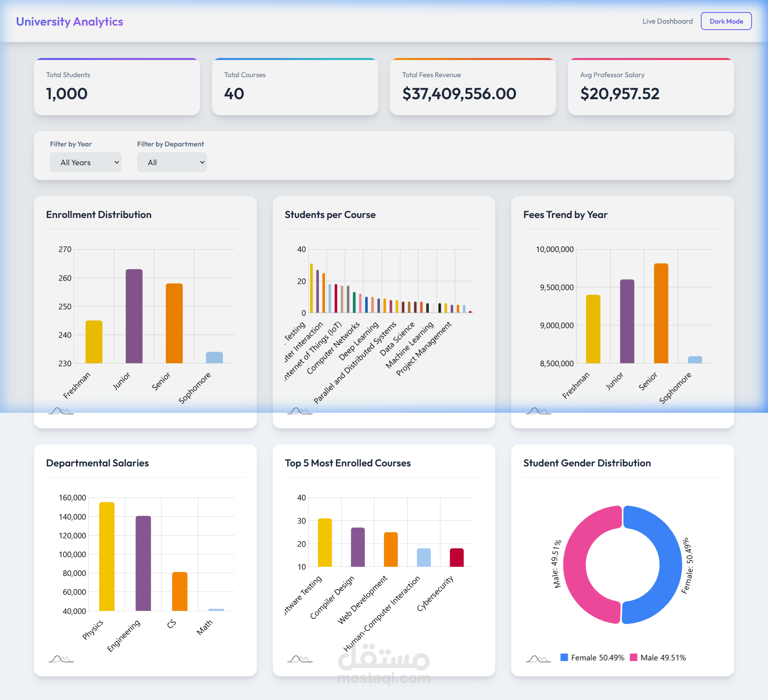Viewport: 768px width, 700px height.
Task: Click the $37,409,556.00 fees revenue value
Action: pos(459,94)
